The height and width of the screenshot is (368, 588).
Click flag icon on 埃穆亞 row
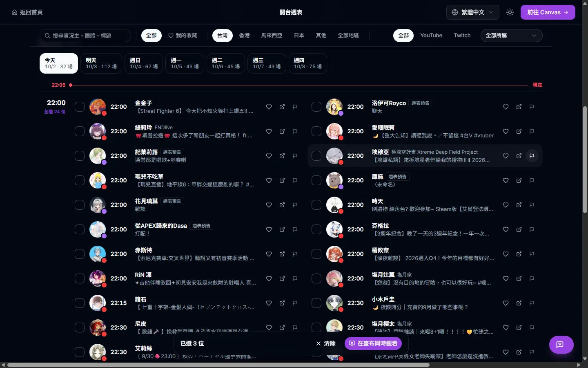point(532,156)
